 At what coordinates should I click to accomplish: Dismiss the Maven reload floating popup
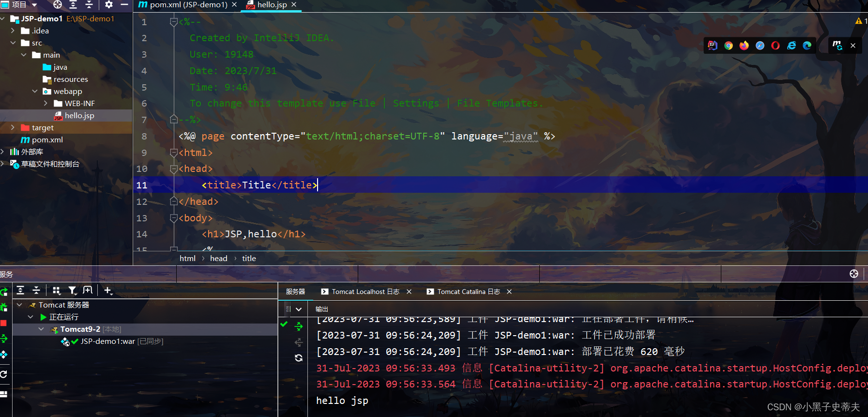[x=853, y=46]
